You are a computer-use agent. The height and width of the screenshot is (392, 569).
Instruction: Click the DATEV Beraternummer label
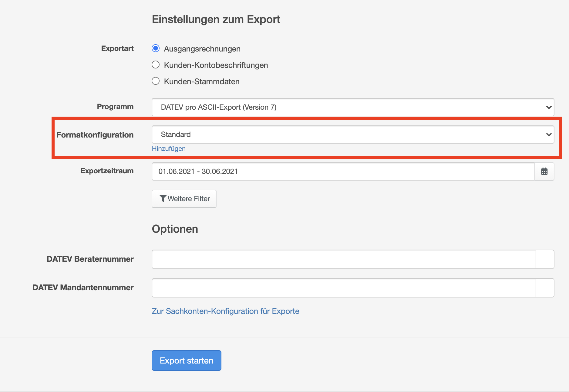pos(90,259)
